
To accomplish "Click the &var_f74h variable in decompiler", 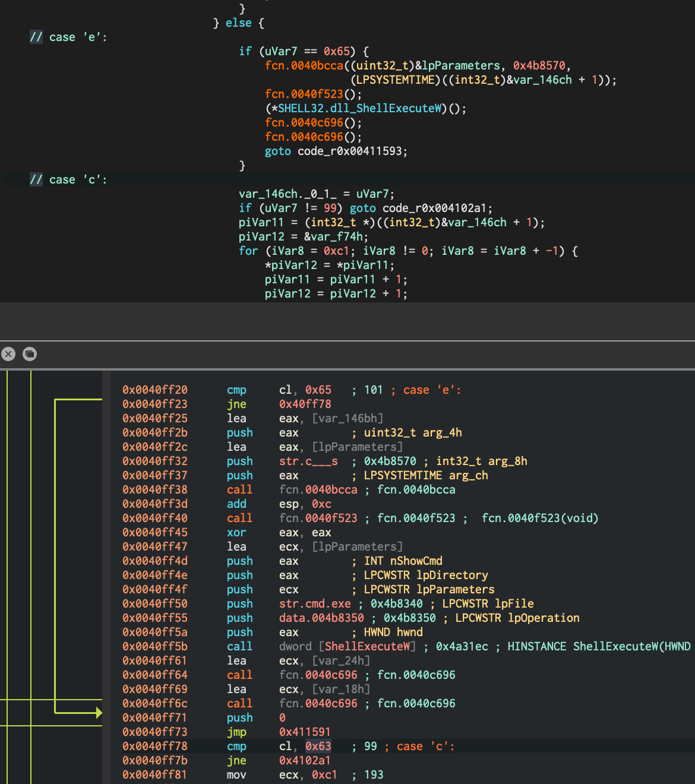I will pos(334,236).
